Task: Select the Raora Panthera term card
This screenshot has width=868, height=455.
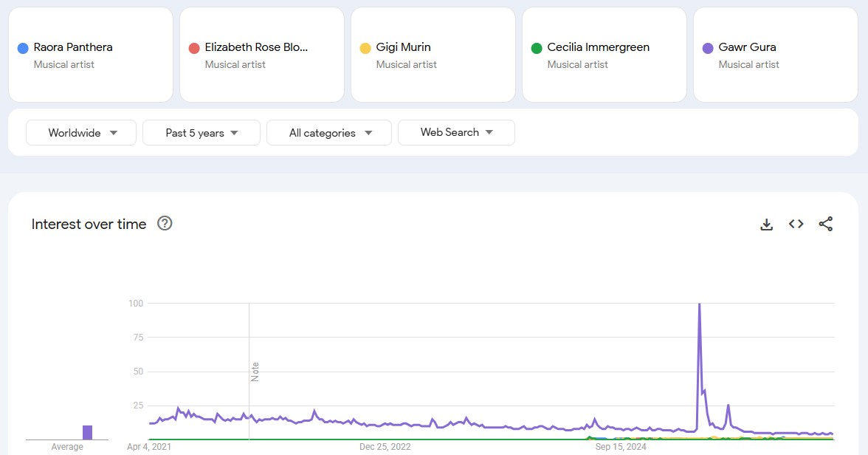Action: pos(91,55)
